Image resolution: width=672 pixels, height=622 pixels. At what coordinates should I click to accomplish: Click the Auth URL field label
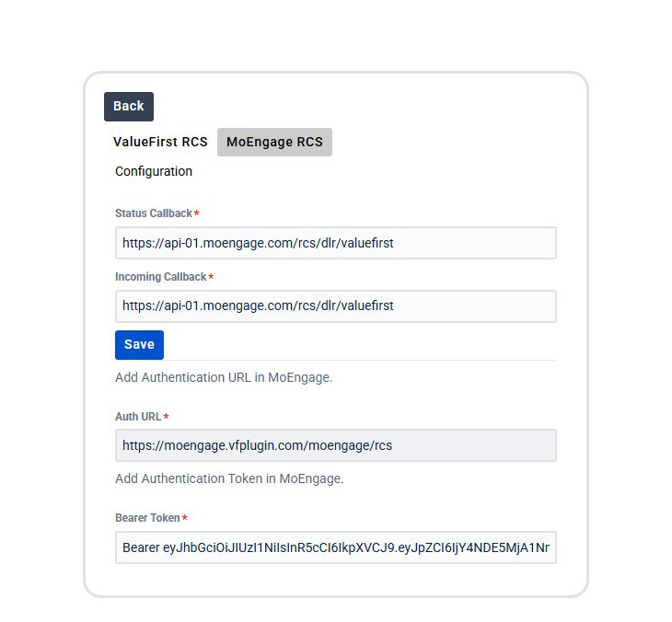pos(138,417)
